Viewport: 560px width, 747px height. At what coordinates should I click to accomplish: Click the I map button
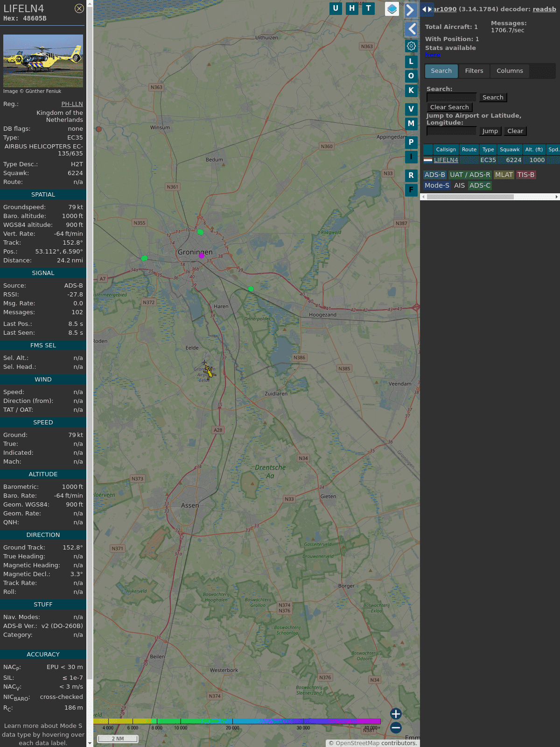(x=411, y=157)
